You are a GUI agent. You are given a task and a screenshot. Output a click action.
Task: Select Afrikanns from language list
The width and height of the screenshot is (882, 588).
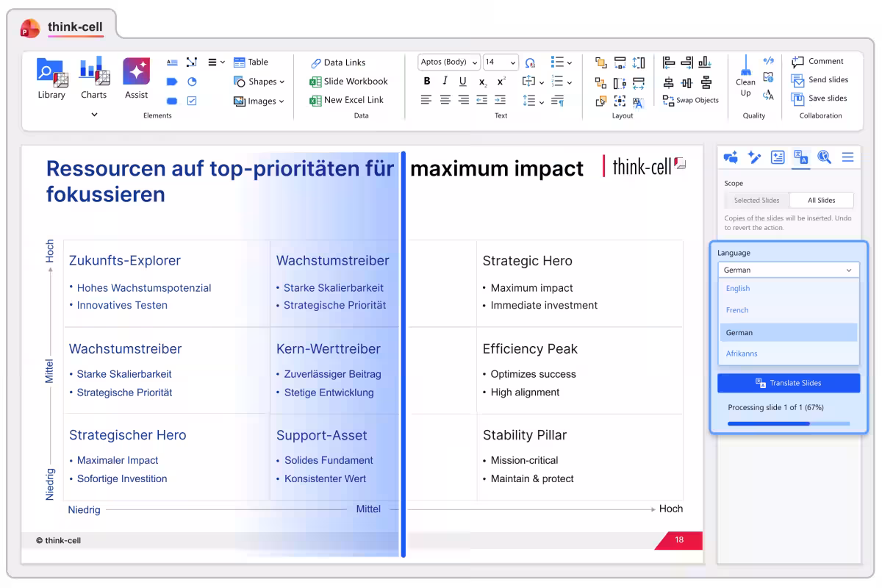pyautogui.click(x=789, y=354)
